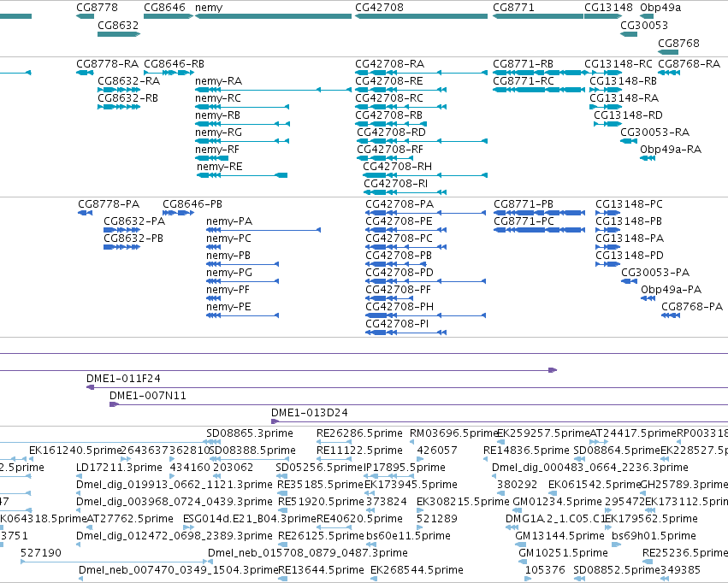Select protein nemy-PA
The image size is (728, 583).
[229, 221]
